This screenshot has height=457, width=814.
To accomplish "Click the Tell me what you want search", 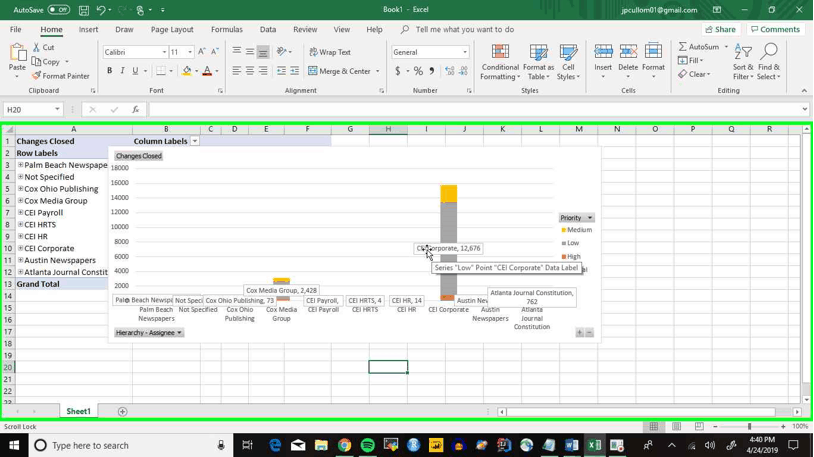I will pyautogui.click(x=465, y=30).
